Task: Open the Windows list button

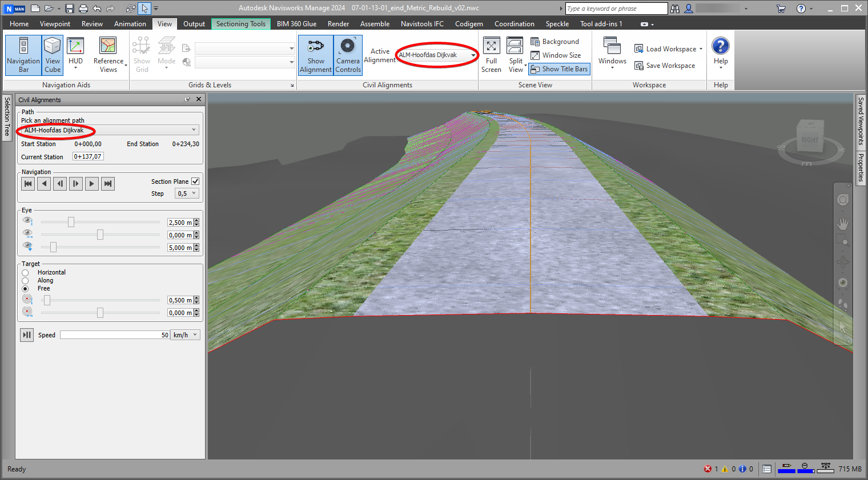Action: 612,54
